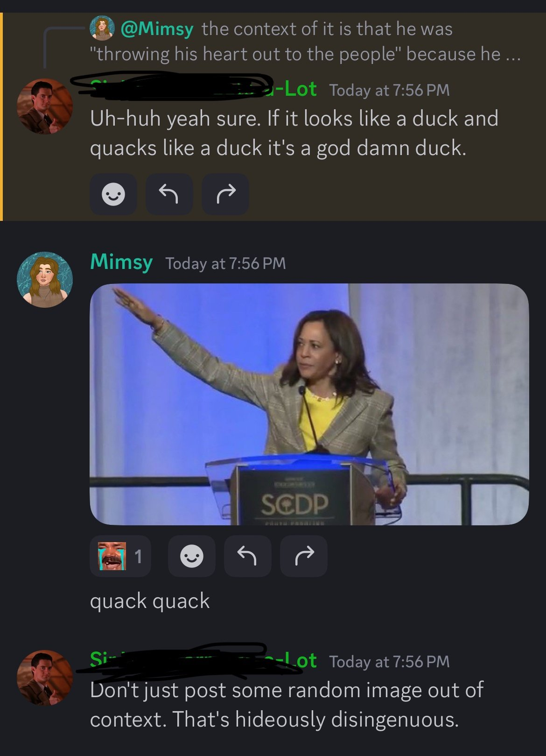Click the timestamp 'Today at 7:56 PM' next to Mimsy
546x756 pixels.
(x=225, y=263)
